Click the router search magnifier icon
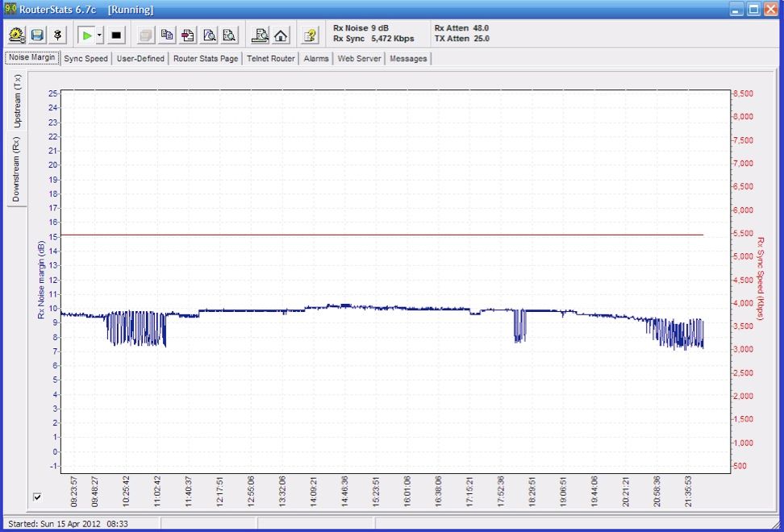Viewport: 784px width, 532px height. tap(260, 35)
